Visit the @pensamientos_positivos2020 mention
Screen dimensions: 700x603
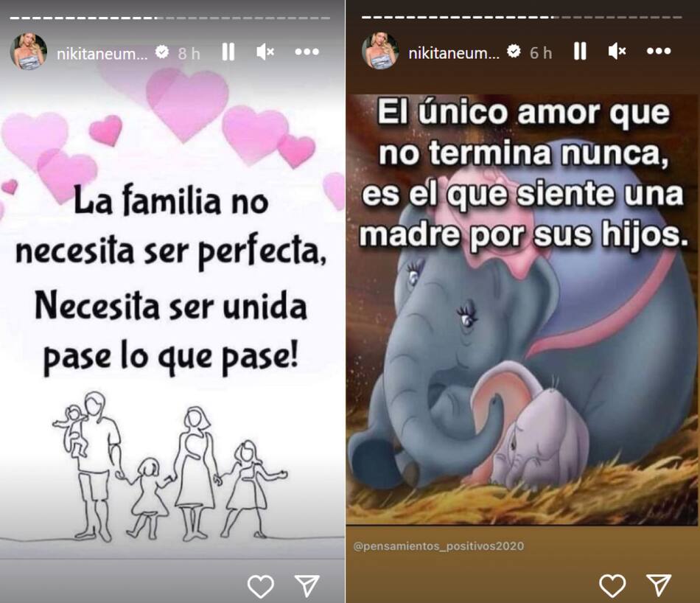(438, 546)
